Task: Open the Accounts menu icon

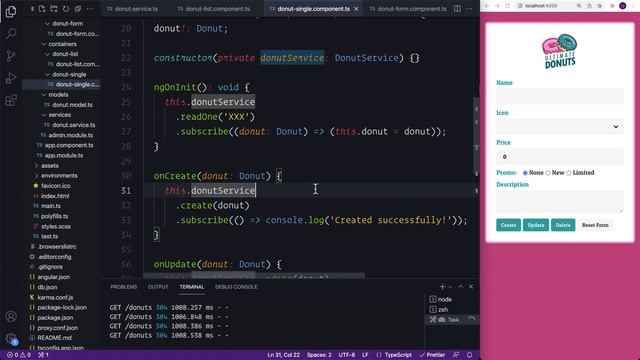Action: pos(11,316)
